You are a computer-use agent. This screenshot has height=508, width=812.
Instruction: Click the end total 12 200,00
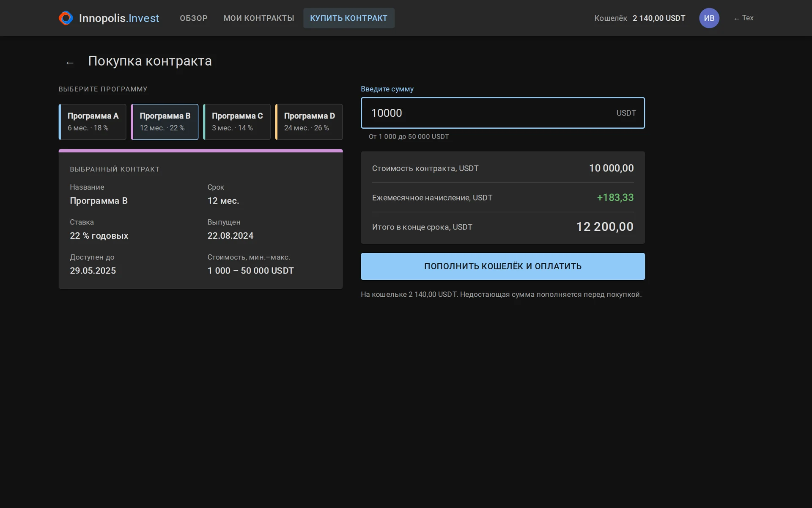(x=605, y=227)
